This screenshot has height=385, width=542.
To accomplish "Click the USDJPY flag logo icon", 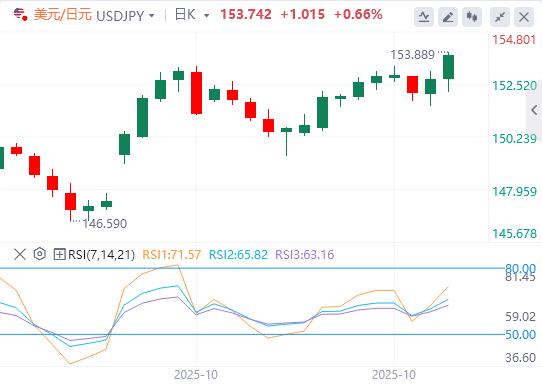I will tap(20, 15).
